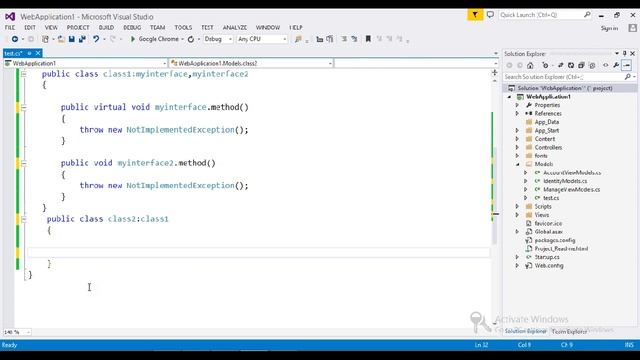Viewport: 640px width, 360px height.
Task: Click the comment out lines icon
Action: 344,39
